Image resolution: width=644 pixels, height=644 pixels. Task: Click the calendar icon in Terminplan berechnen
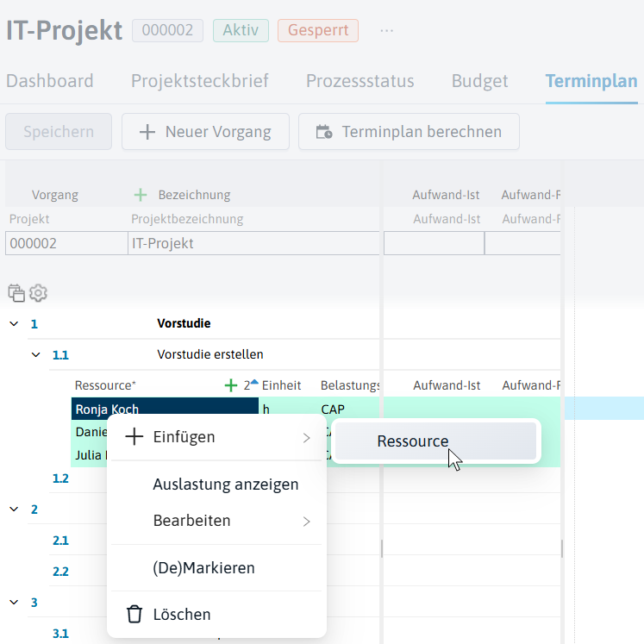click(324, 132)
